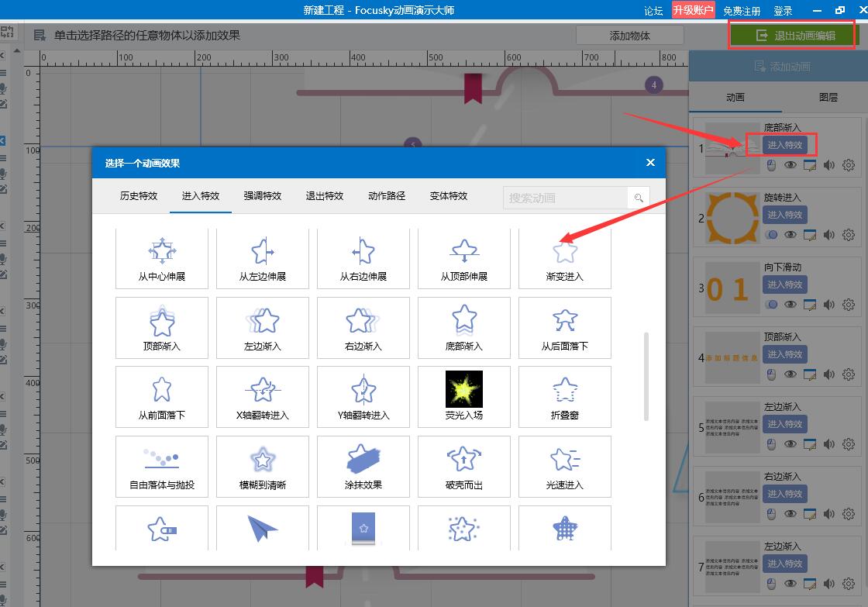
Task: Open effect type for 旋转进入 animation
Action: (x=784, y=215)
